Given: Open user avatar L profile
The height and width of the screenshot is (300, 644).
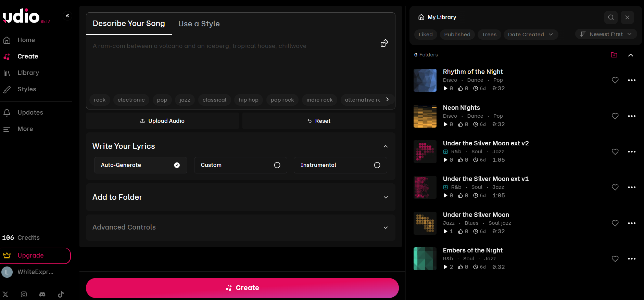Looking at the screenshot, I should [7, 272].
